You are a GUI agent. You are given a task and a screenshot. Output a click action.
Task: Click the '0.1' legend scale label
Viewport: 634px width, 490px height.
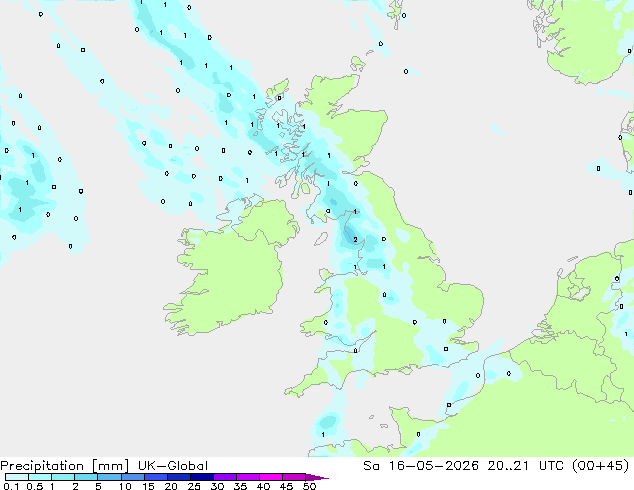click(11, 486)
